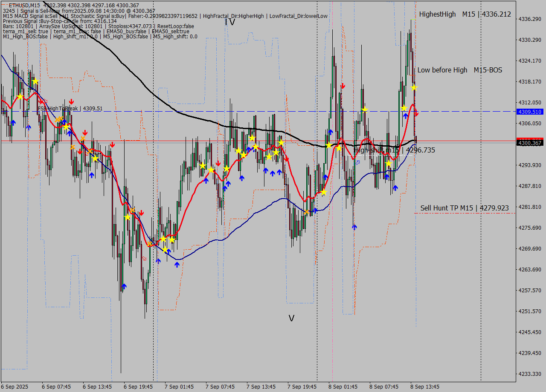546x392 pixels.
Task: Click the Roman numeral IV wave marker
Action: (x=230, y=22)
